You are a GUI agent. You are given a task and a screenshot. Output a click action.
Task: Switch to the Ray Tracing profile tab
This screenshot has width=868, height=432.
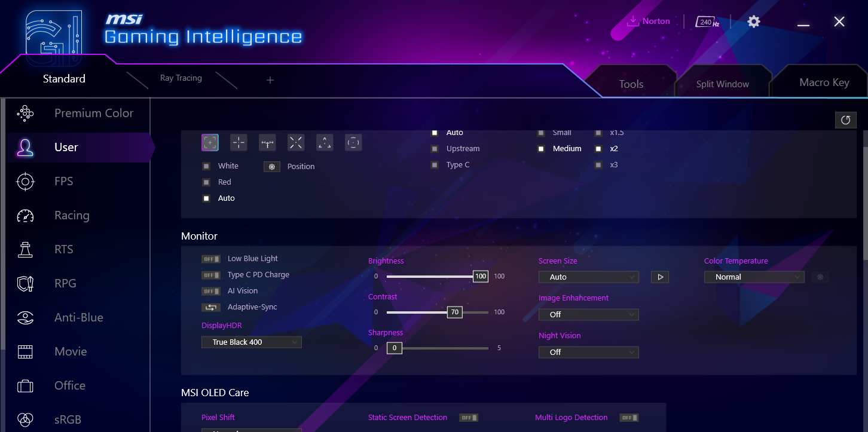click(181, 78)
